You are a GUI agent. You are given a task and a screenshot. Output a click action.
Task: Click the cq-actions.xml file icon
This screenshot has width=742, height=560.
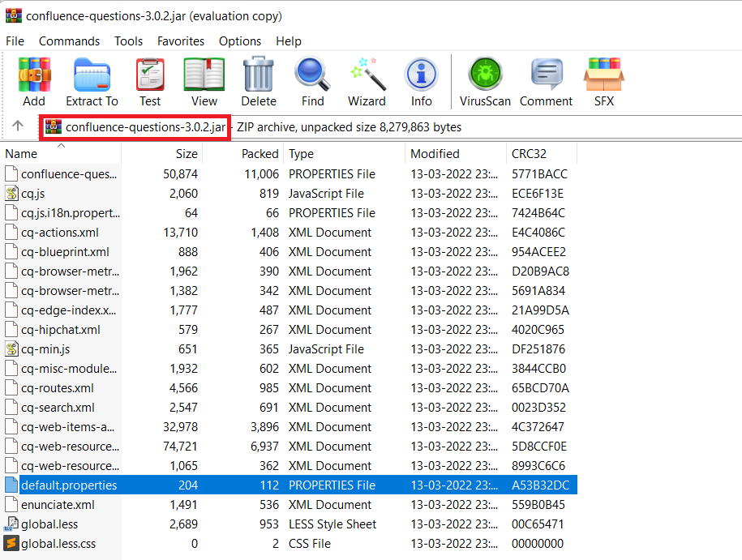11,232
